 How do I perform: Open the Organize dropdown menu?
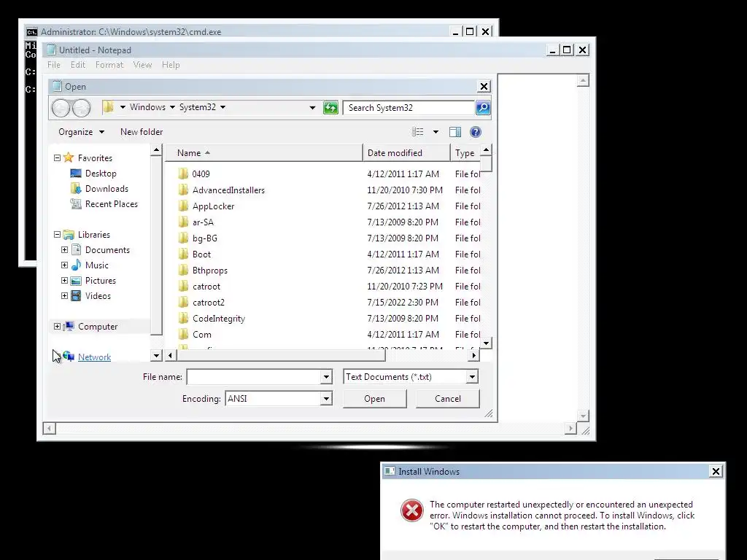[81, 132]
